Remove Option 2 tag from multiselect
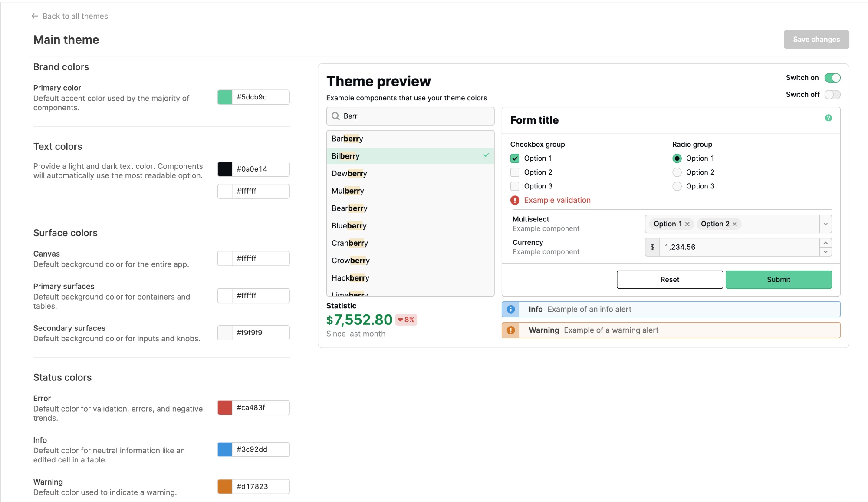 click(735, 224)
